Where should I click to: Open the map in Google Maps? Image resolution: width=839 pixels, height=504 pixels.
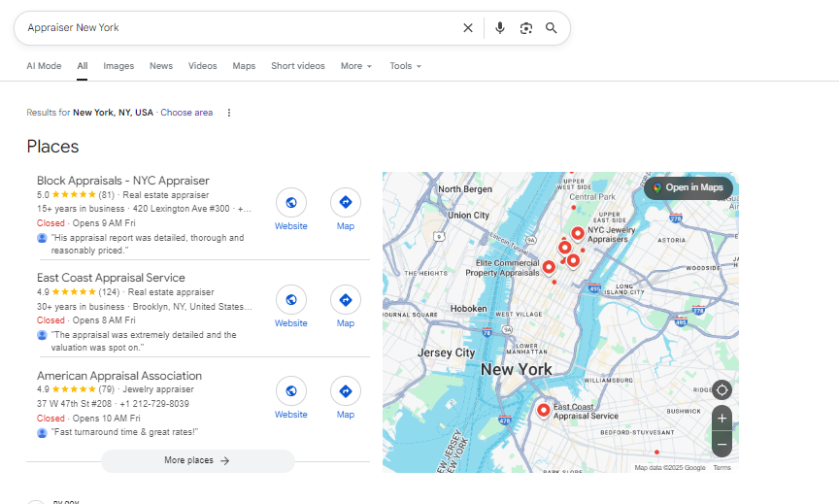[688, 187]
